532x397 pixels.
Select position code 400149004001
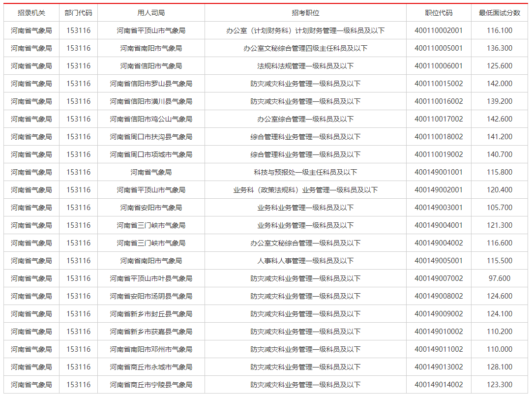coord(439,225)
